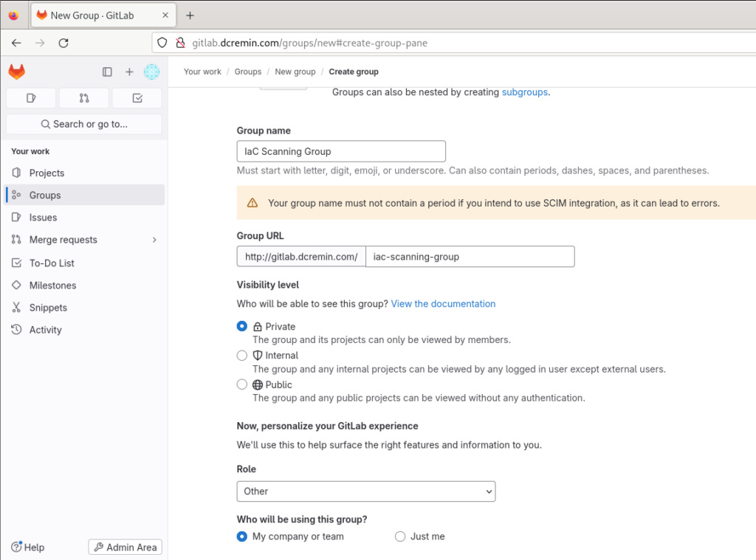Click the Merge requests sidebar item
The image size is (756, 560).
point(84,240)
